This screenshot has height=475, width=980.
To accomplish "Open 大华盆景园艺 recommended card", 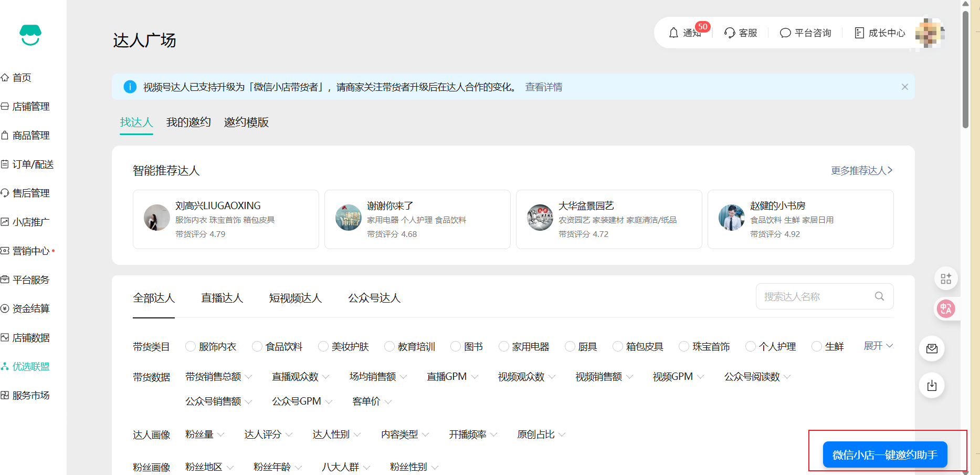I will tap(609, 219).
